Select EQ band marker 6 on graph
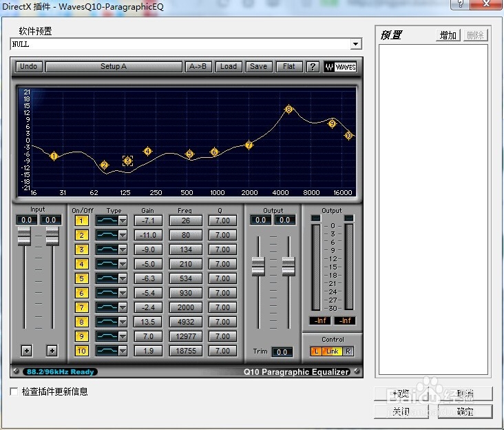The width and height of the screenshot is (504, 430). [214, 152]
